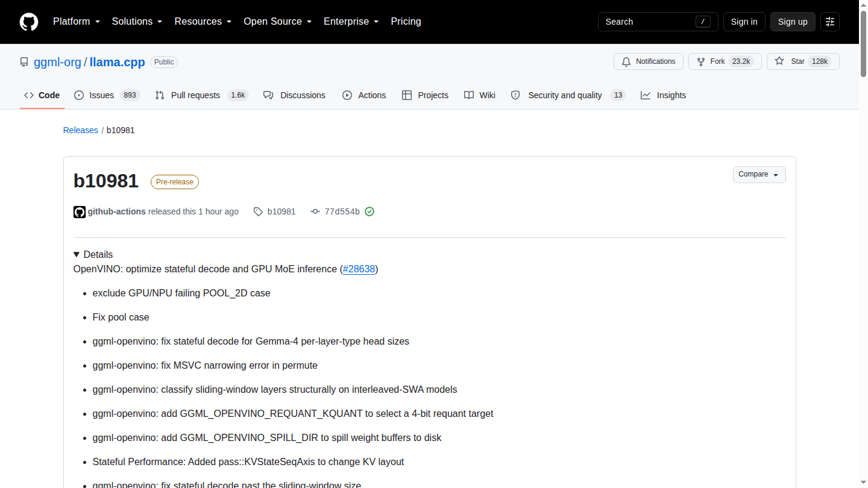Open the ggml-org owner link
868x488 pixels.
pos(58,62)
